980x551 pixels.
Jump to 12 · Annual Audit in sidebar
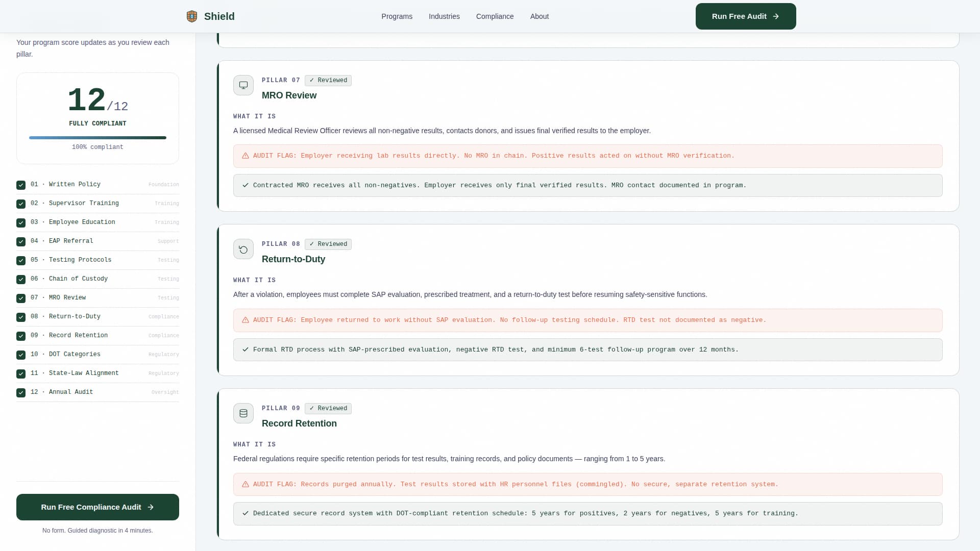click(97, 392)
